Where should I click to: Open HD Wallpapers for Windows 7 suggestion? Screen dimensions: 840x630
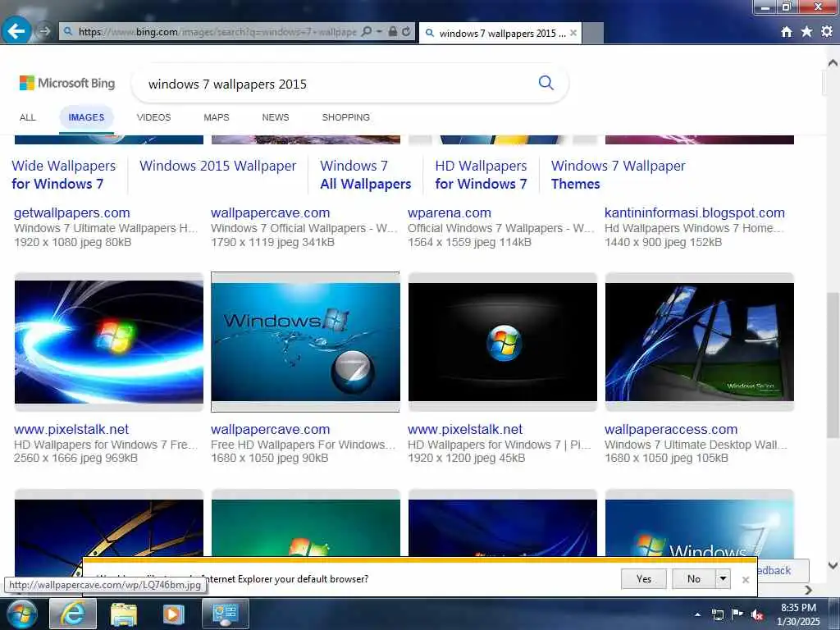pyautogui.click(x=481, y=175)
